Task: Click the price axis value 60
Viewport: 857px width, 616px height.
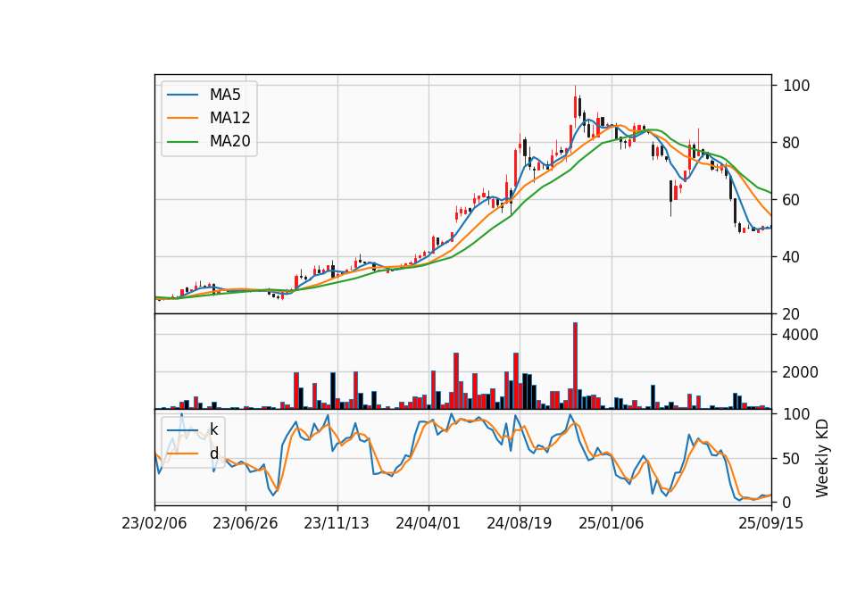Action: [x=792, y=200]
